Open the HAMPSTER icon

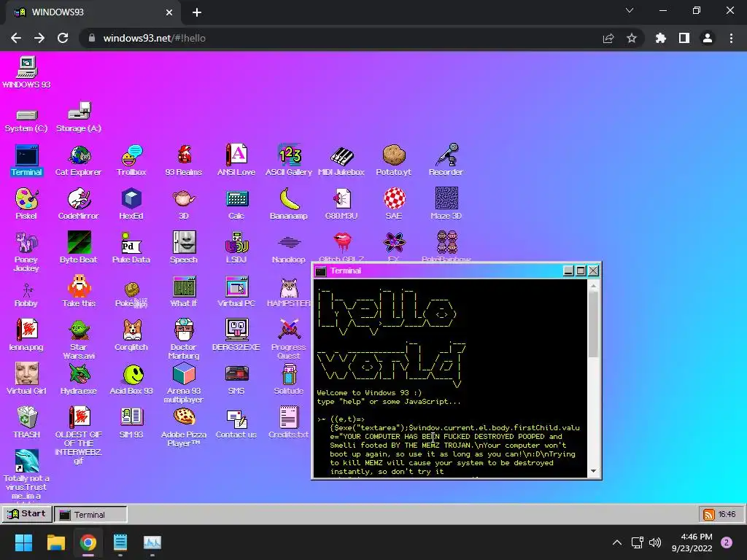(x=289, y=287)
